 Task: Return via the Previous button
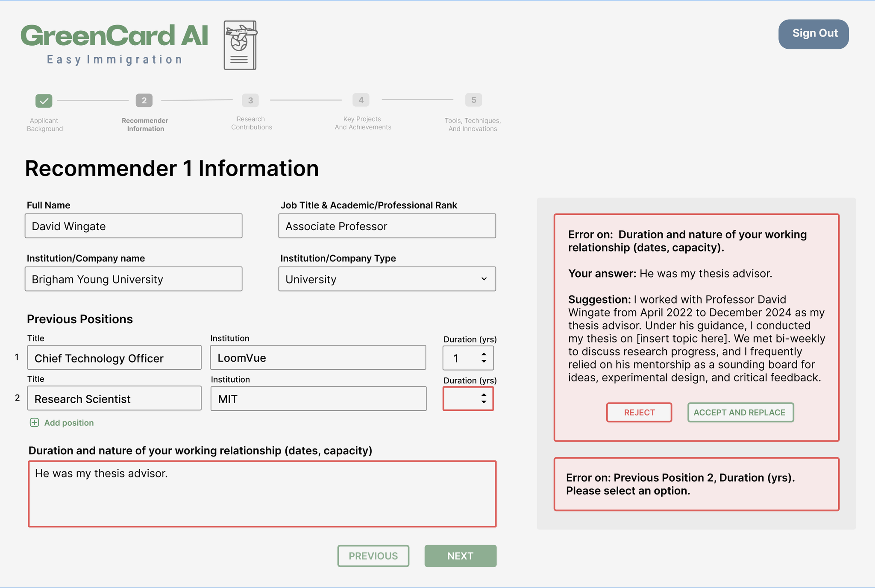click(x=373, y=556)
